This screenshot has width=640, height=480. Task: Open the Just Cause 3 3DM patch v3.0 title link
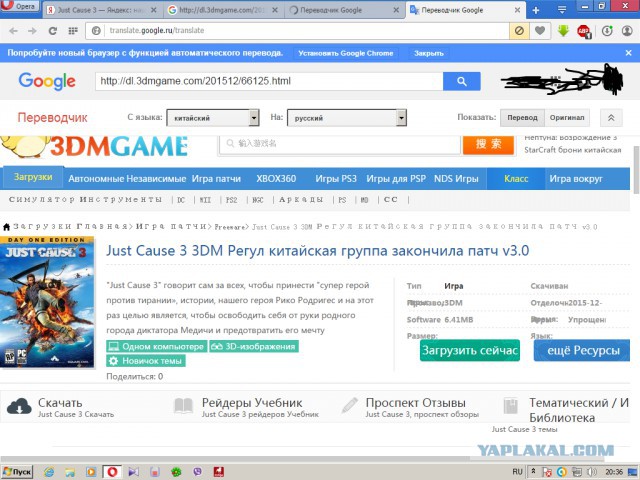tap(317, 250)
